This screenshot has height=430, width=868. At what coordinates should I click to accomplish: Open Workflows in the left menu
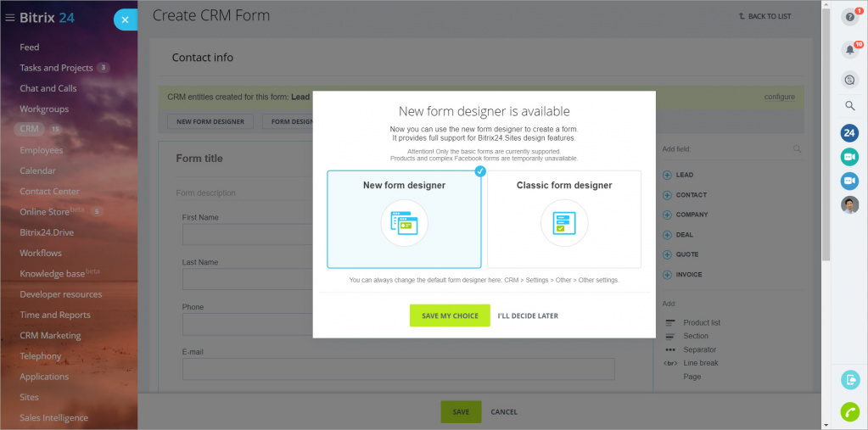[x=41, y=253]
